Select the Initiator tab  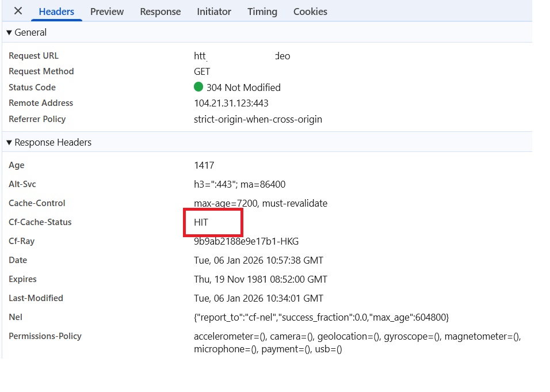click(x=213, y=12)
